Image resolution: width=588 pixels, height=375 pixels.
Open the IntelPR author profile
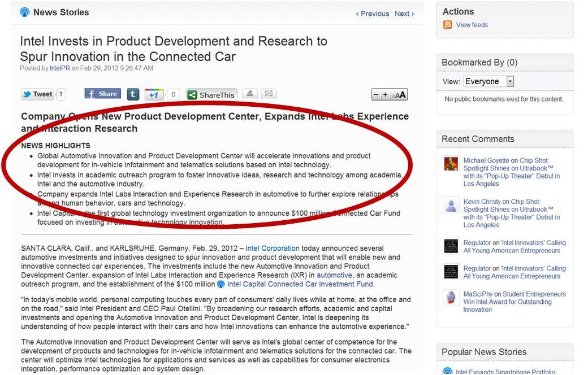click(x=59, y=68)
